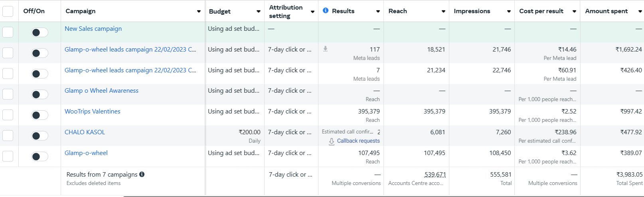The height and width of the screenshot is (197, 644).
Task: Switch the CHALO KASOL campaign on or off
Action: pos(40,136)
